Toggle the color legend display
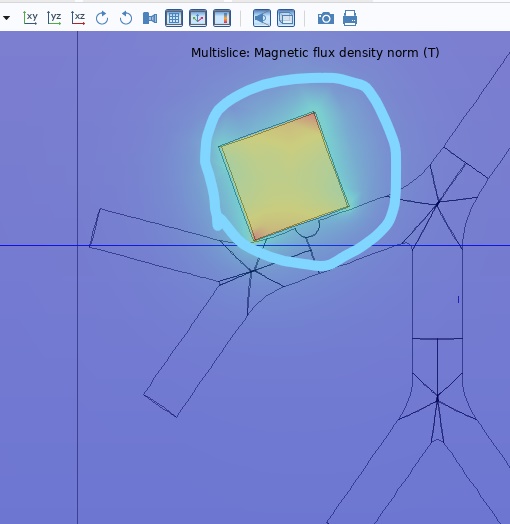Screen dimensions: 510x524 coord(222,18)
